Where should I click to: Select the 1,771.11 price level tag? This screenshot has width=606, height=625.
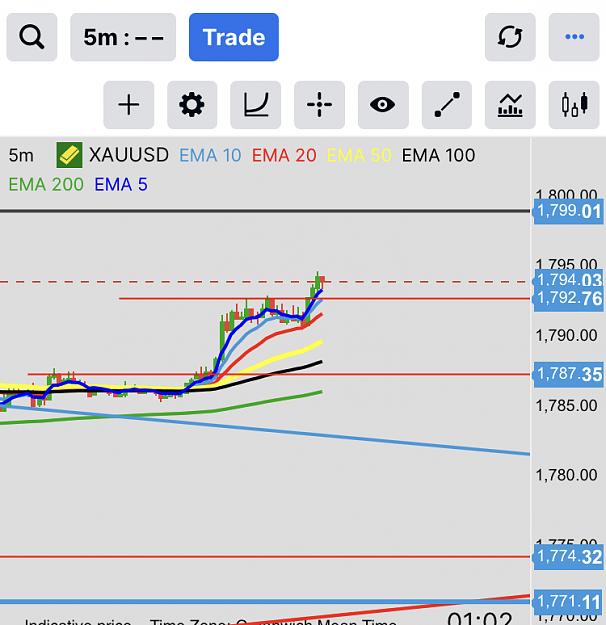coord(569,601)
